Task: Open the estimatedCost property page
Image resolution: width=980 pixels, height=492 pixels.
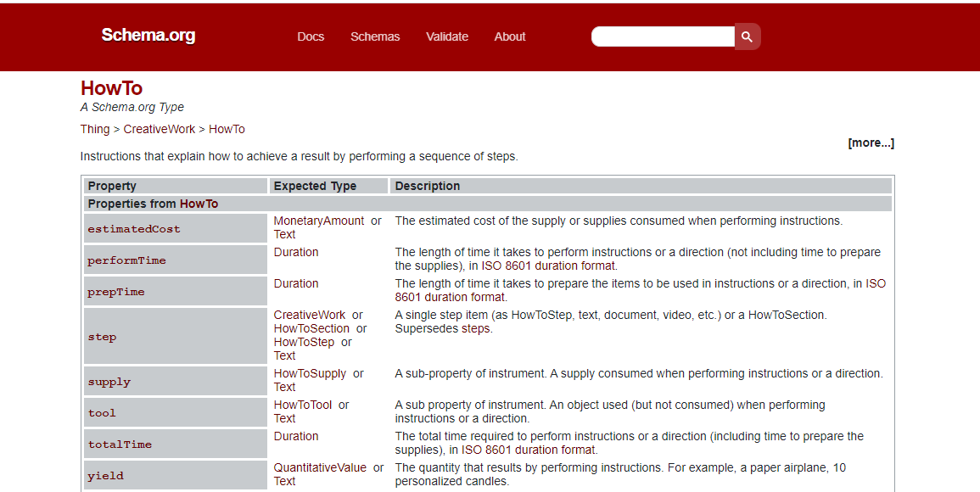Action: coord(133,228)
